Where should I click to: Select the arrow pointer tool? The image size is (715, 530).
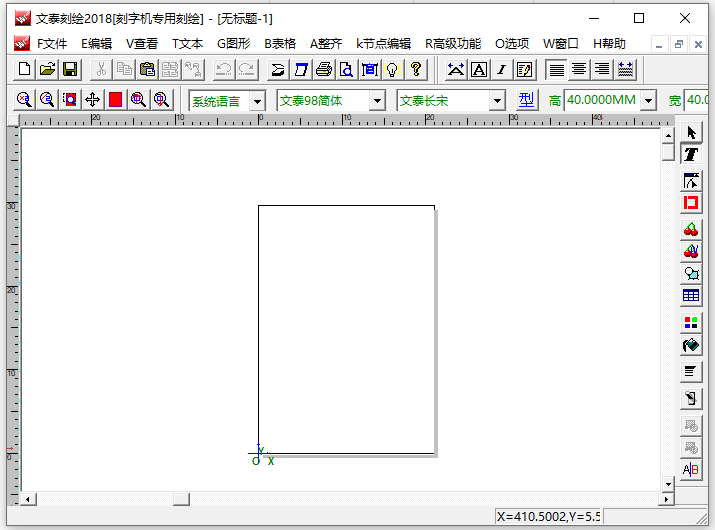point(691,133)
